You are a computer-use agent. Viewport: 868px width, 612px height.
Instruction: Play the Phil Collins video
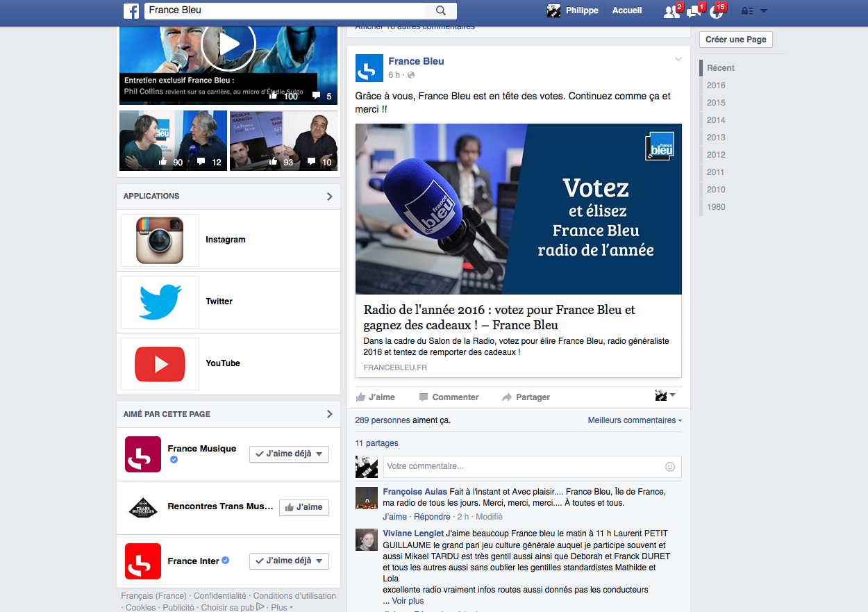coord(228,44)
